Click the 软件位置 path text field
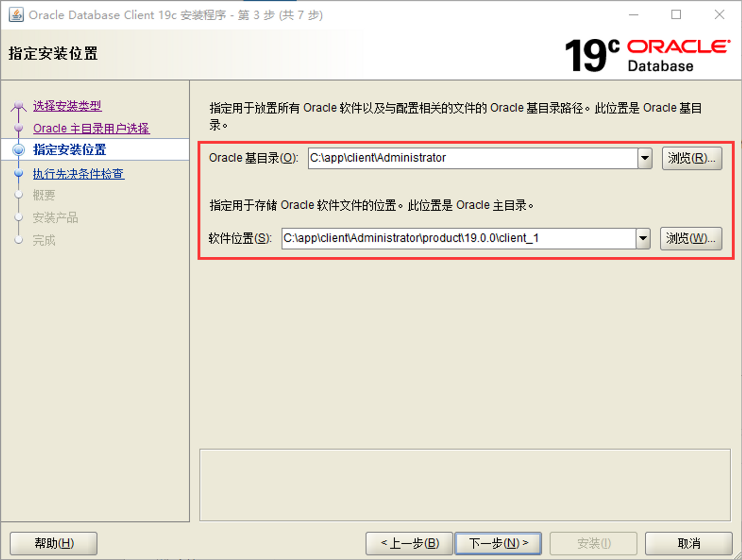 click(458, 238)
